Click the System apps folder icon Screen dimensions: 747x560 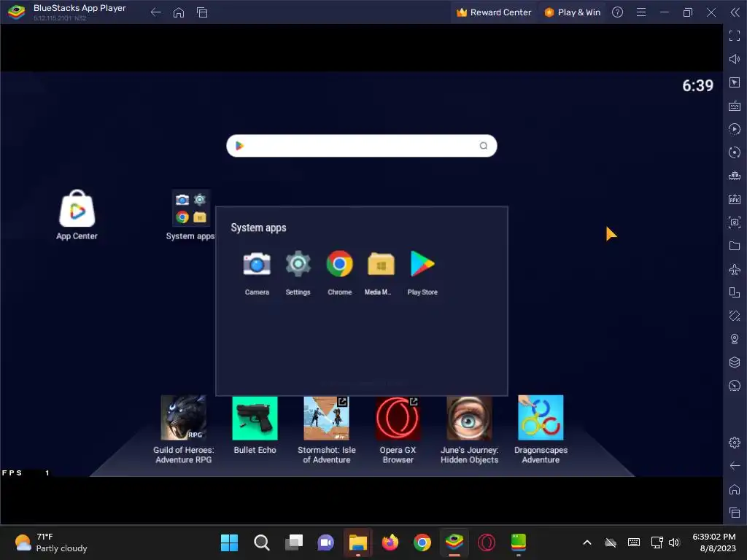[x=190, y=208]
